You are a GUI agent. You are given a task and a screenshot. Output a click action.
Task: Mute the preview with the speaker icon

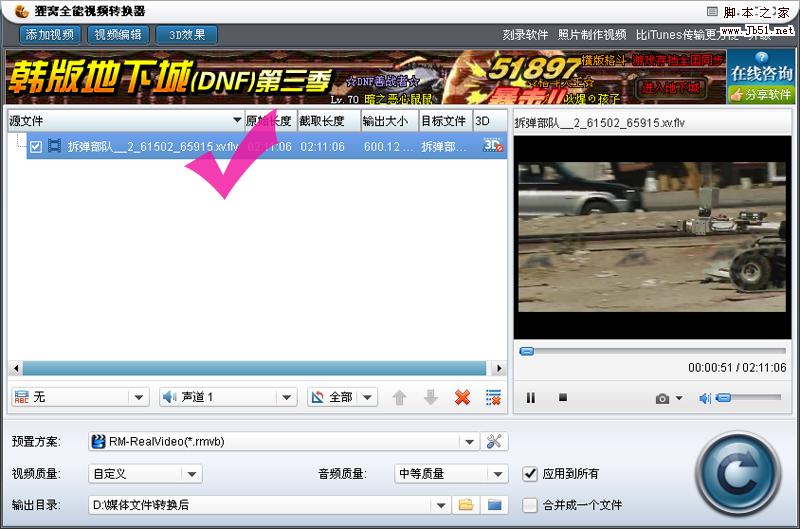click(705, 398)
